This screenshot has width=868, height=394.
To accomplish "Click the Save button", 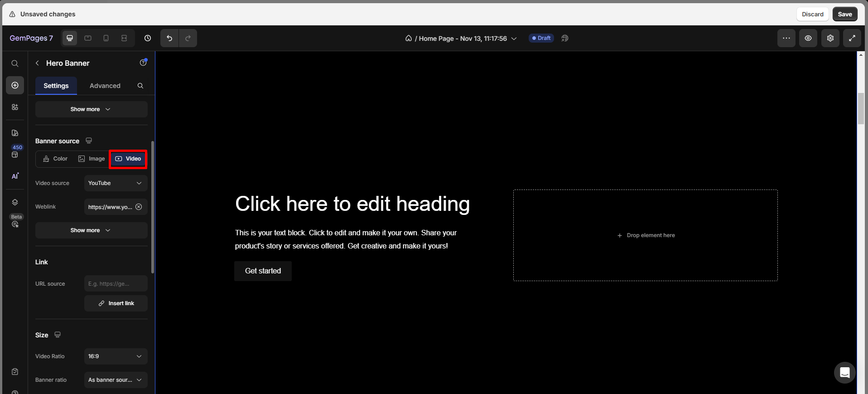I will pos(844,14).
